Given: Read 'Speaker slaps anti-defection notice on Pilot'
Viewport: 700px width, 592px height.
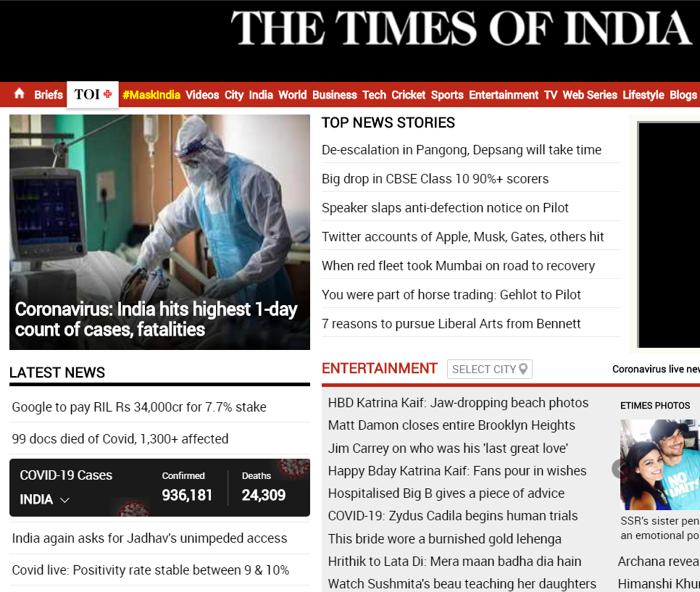Looking at the screenshot, I should click(445, 208).
